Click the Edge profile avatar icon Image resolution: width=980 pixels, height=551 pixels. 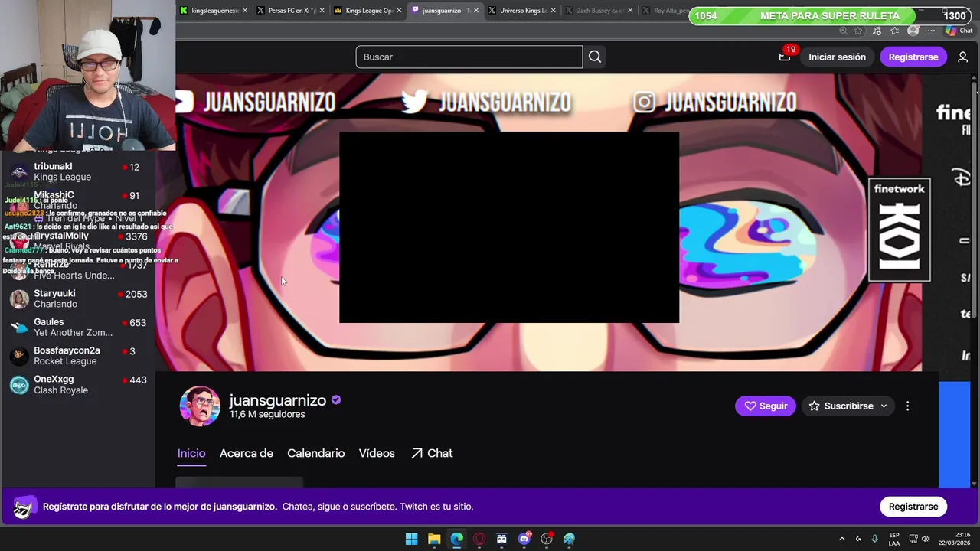tap(913, 31)
